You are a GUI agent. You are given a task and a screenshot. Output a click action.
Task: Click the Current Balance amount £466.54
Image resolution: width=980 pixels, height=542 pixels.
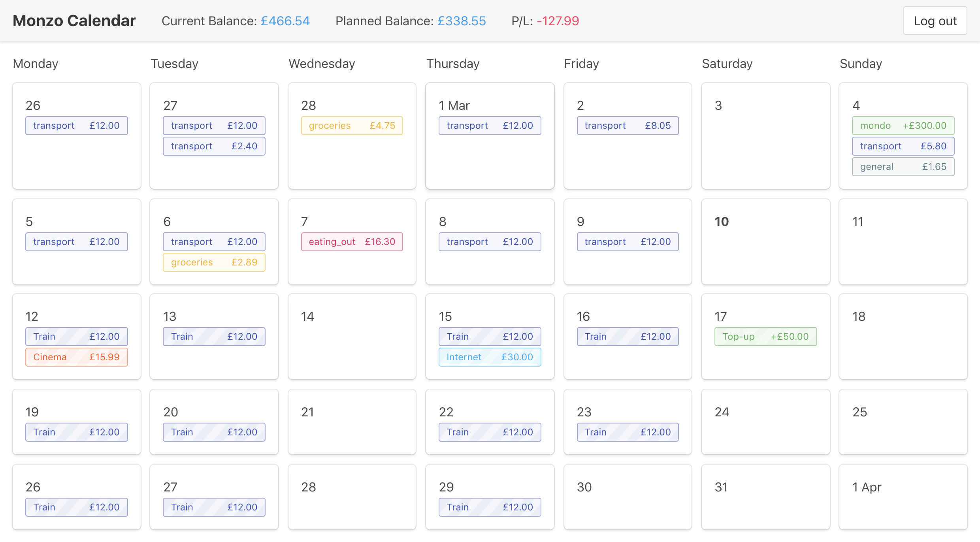point(285,21)
